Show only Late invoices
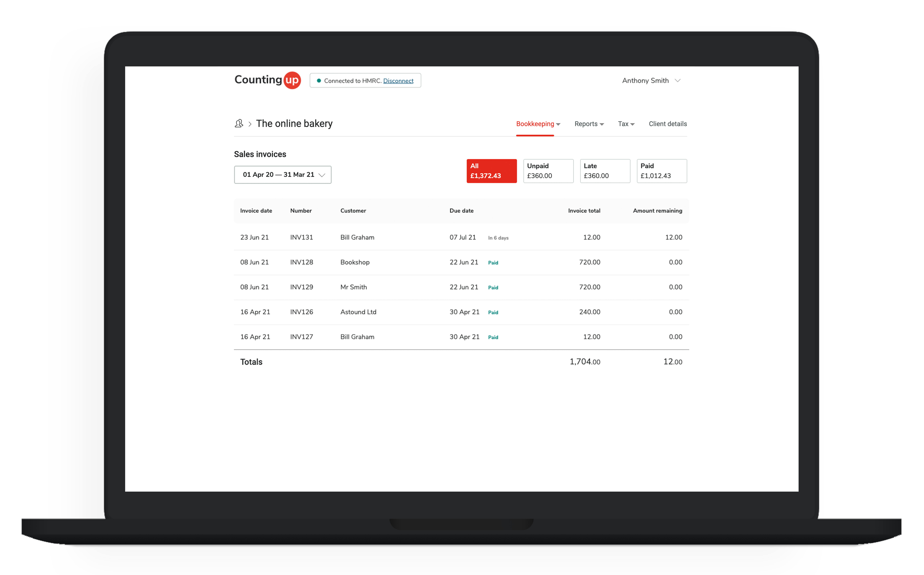The height and width of the screenshot is (575, 924). 605,171
